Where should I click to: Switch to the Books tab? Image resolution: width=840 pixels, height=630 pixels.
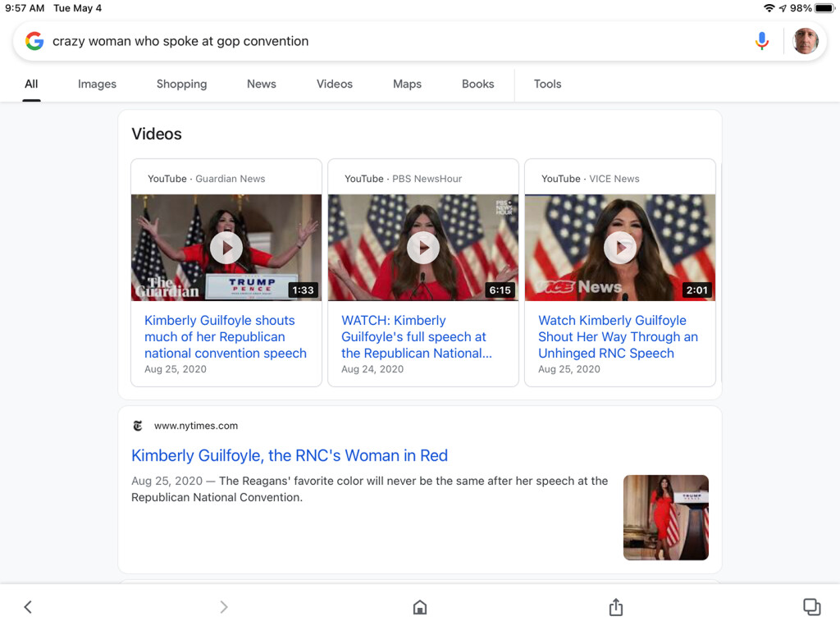pyautogui.click(x=478, y=84)
